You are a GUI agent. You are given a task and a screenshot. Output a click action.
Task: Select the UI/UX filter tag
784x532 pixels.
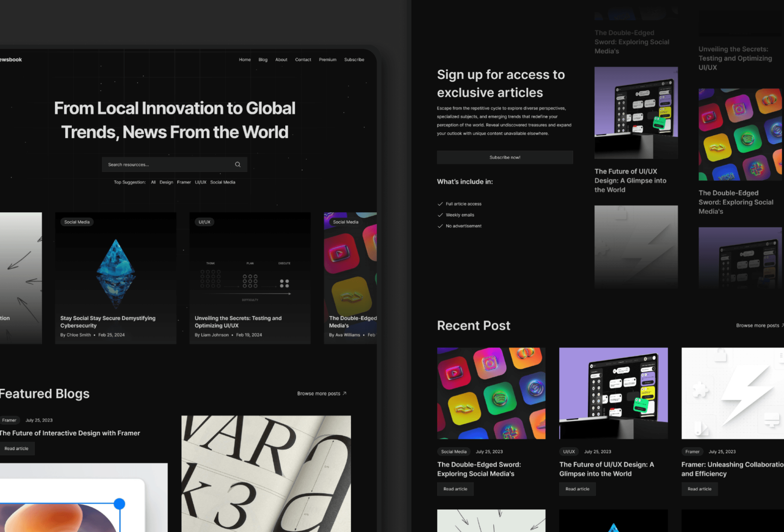(200, 182)
